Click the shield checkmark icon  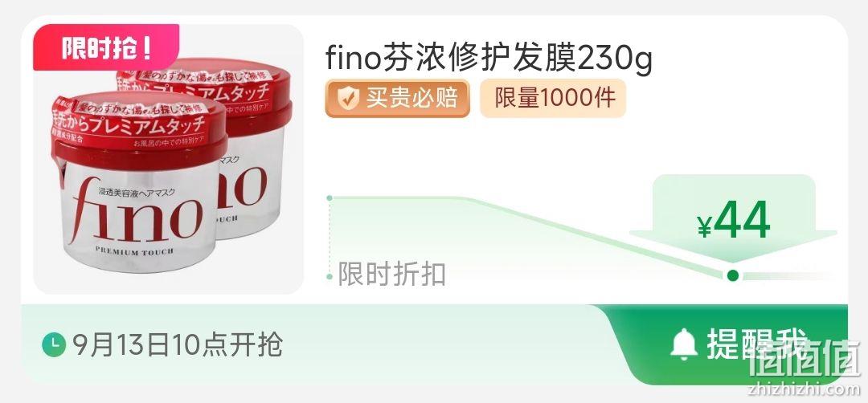348,99
